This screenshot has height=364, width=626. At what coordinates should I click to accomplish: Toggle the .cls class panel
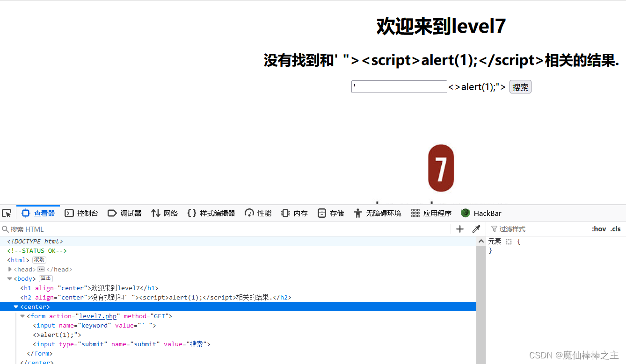pos(616,229)
